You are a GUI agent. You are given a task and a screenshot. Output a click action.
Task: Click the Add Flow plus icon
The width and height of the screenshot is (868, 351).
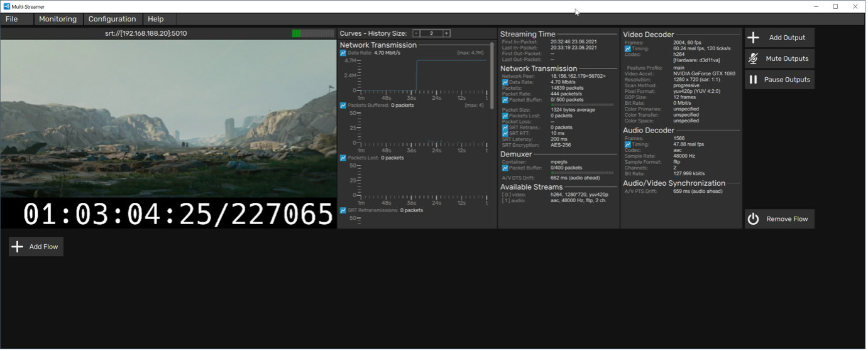(x=18, y=247)
